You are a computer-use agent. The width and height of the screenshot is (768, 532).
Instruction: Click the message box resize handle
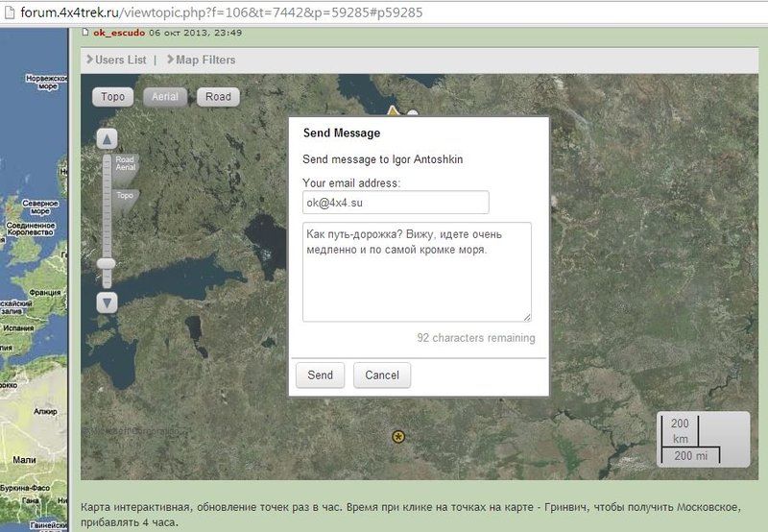(x=526, y=316)
